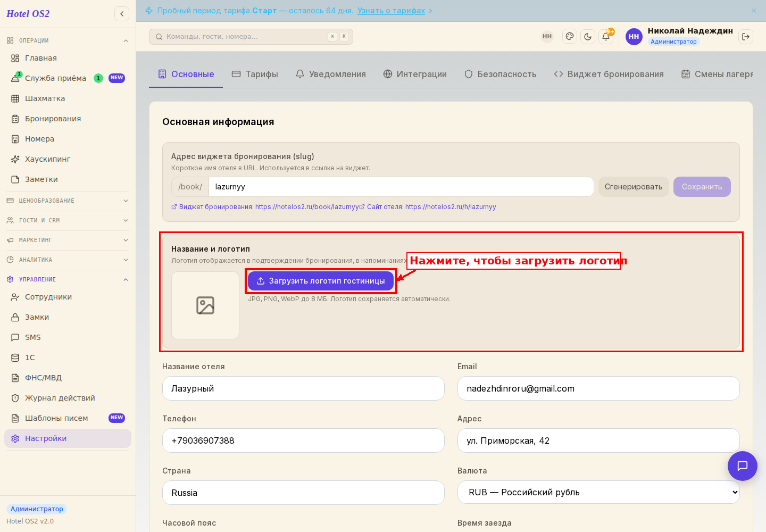Switch to the Интеграции tab
This screenshot has width=766, height=532.
[x=415, y=74]
